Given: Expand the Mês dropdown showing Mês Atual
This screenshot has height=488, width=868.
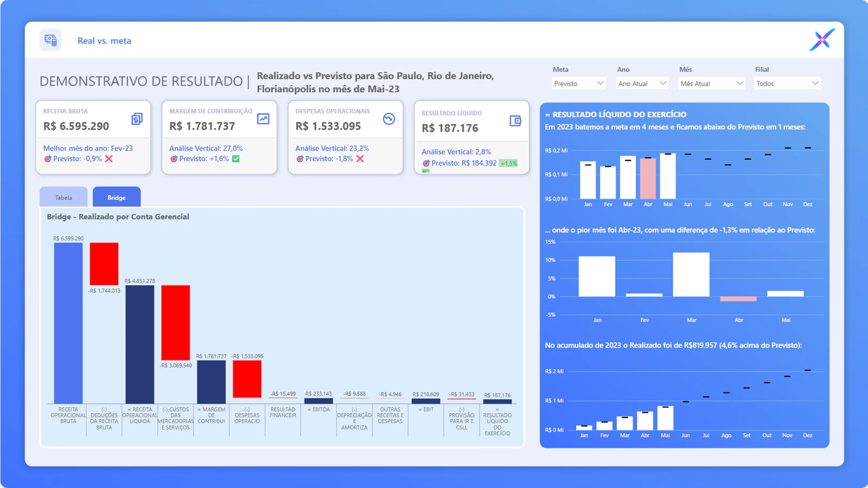Looking at the screenshot, I should [x=712, y=84].
